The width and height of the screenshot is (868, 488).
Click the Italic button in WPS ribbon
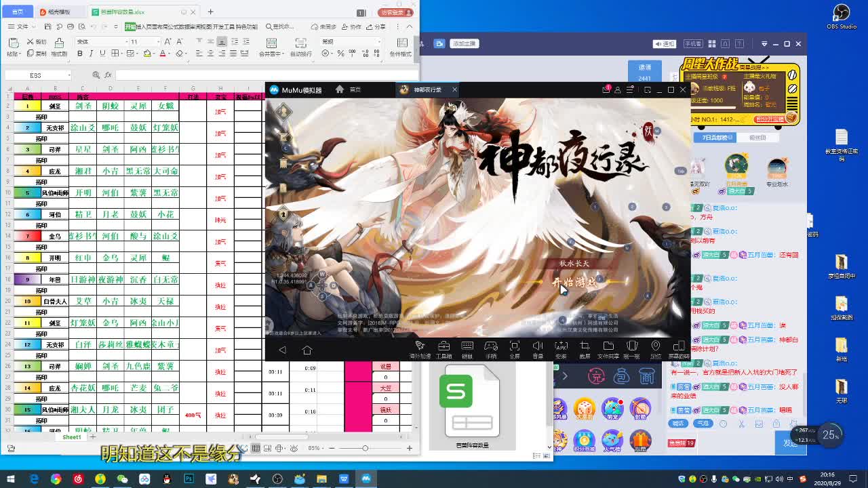pos(91,54)
